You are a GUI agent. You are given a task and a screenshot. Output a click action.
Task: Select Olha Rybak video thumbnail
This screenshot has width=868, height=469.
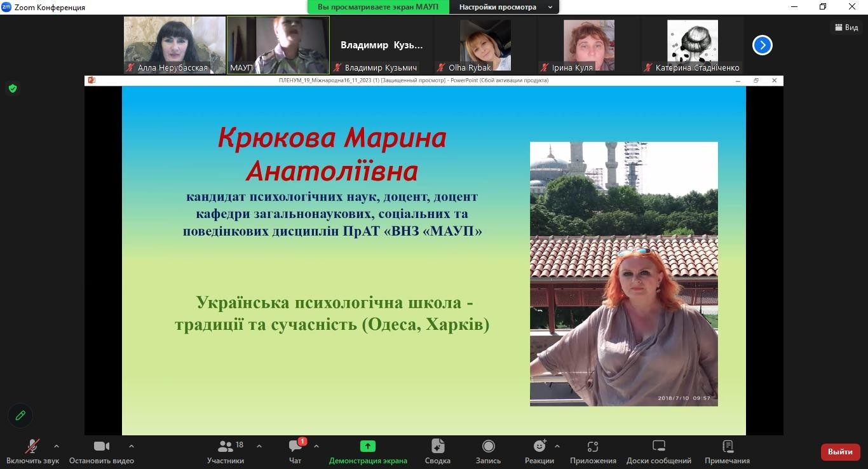click(x=485, y=45)
